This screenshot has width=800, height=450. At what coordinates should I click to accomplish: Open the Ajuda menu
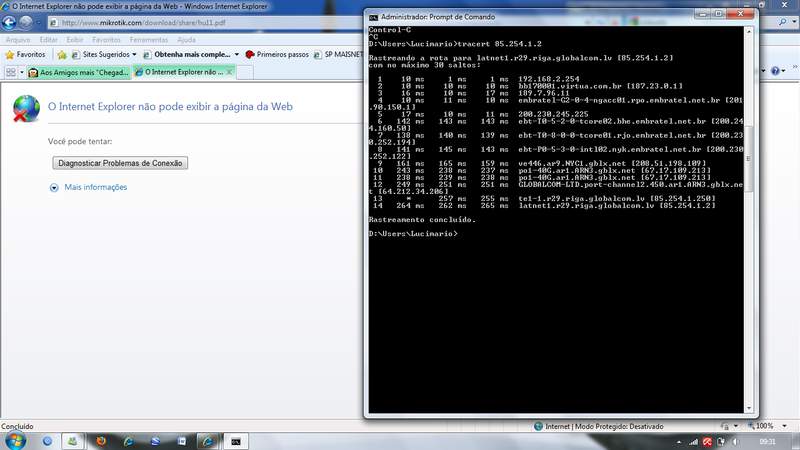[x=186, y=40]
